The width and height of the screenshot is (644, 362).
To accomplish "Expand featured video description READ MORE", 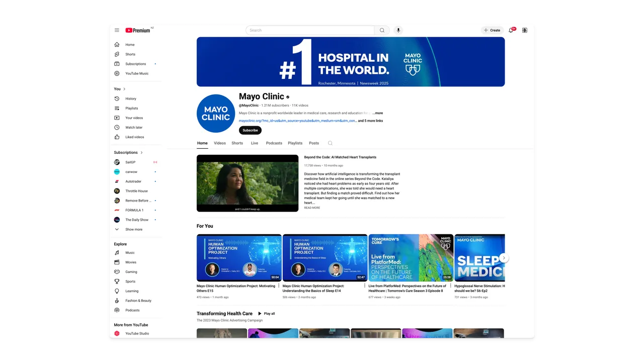I will 312,208.
